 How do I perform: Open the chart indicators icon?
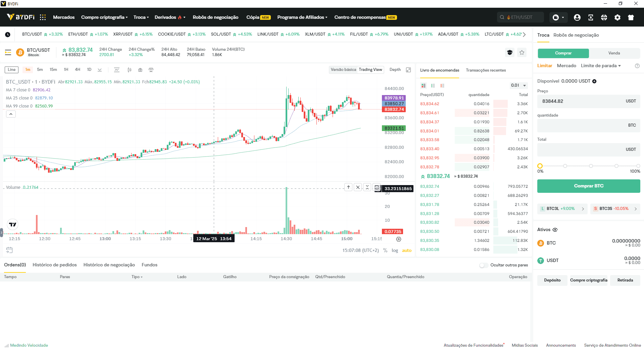tap(116, 70)
